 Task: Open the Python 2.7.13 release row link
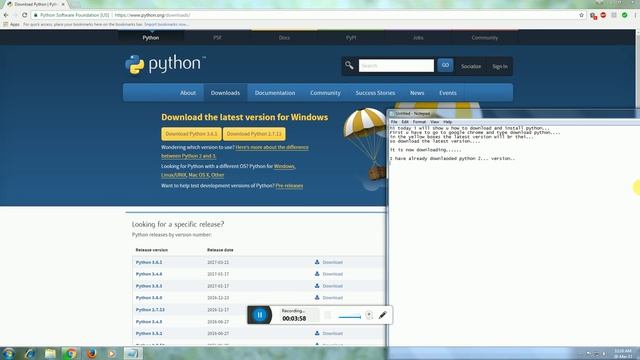[x=150, y=310]
